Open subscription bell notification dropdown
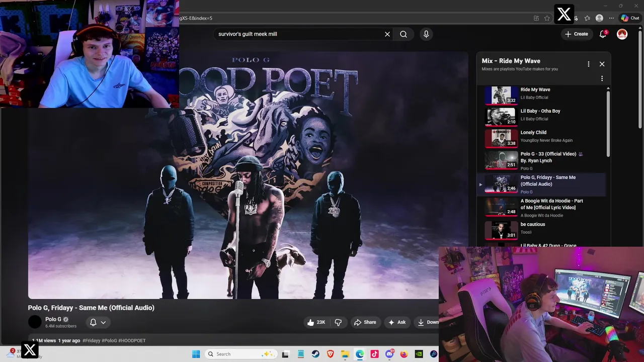 pyautogui.click(x=98, y=322)
